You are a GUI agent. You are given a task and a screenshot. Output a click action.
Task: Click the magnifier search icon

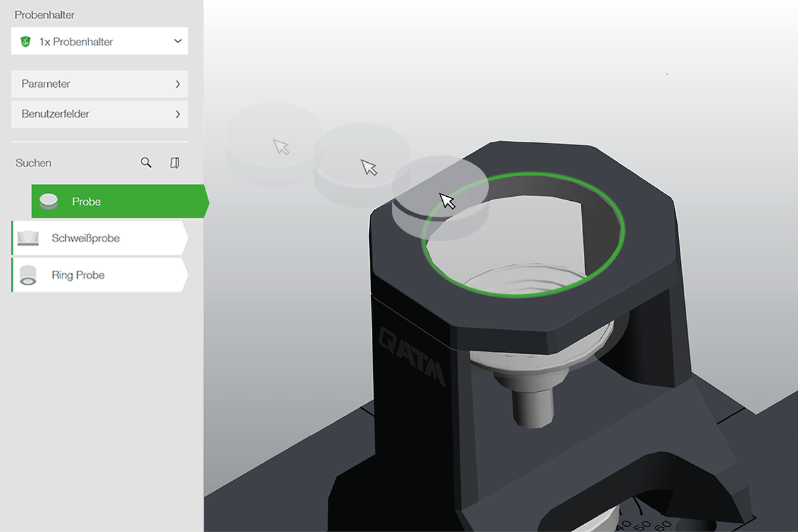click(x=146, y=163)
